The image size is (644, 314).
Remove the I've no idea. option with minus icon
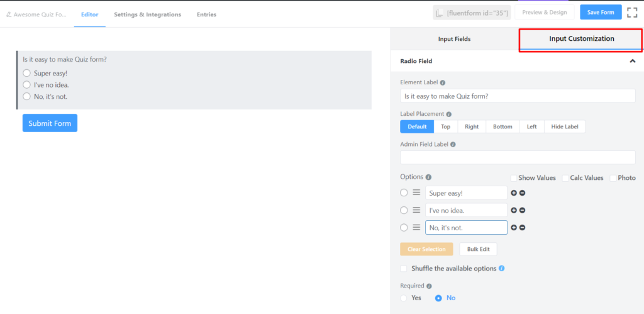(x=522, y=210)
